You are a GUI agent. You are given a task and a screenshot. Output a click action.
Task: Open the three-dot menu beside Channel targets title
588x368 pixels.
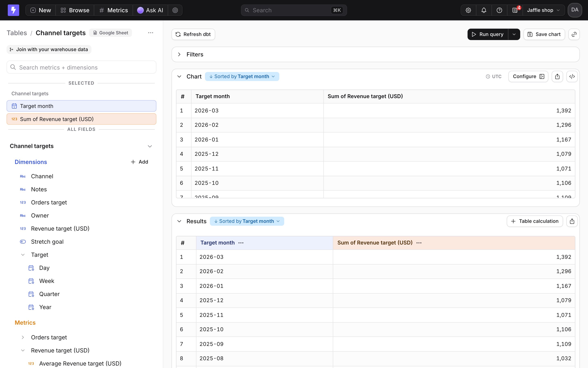(x=151, y=33)
